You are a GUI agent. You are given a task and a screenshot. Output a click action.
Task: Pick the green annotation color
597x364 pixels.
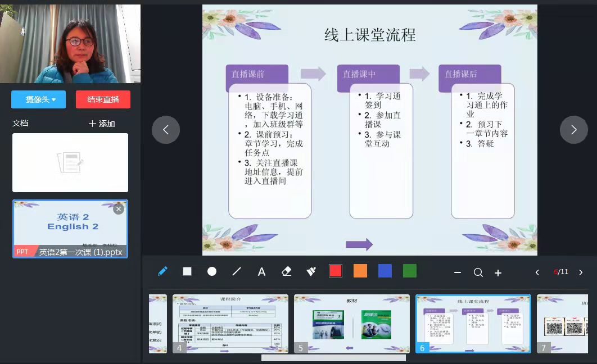click(x=410, y=271)
